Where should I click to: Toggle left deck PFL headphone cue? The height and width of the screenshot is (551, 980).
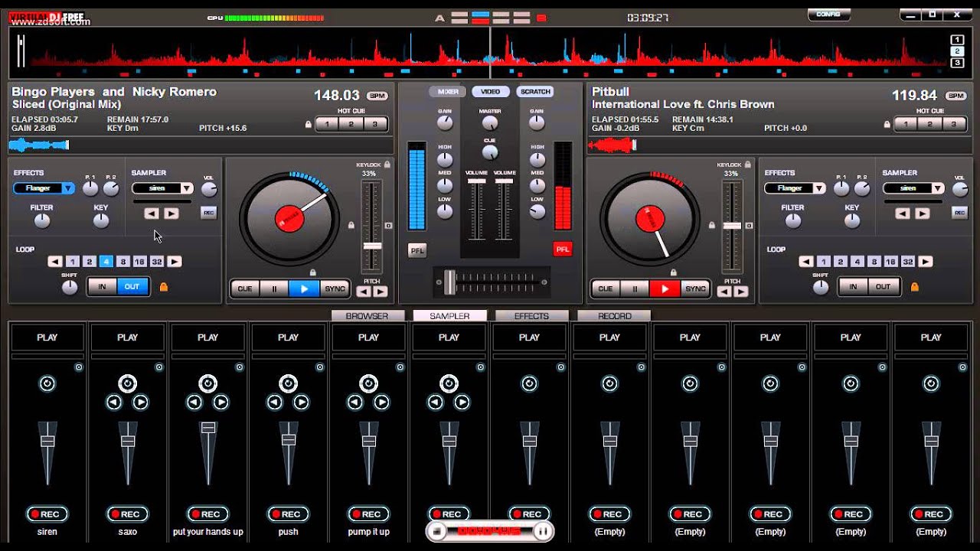pyautogui.click(x=417, y=249)
